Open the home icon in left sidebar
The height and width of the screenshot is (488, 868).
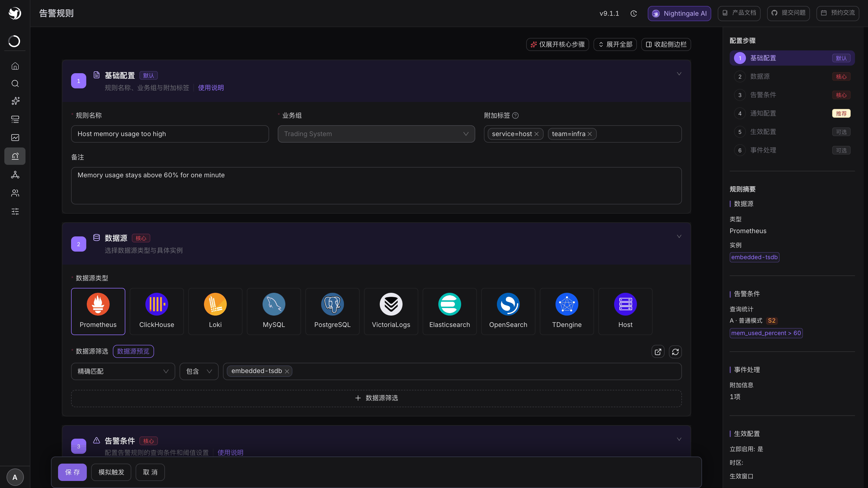[15, 66]
